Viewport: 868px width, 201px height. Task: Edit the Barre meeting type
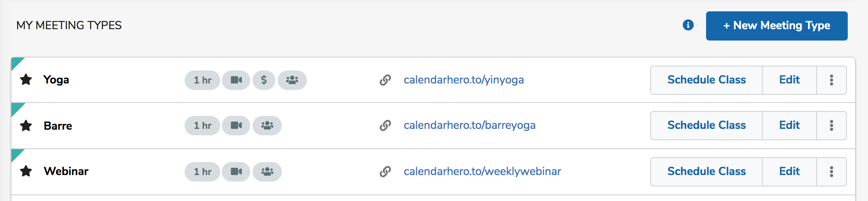coord(789,126)
